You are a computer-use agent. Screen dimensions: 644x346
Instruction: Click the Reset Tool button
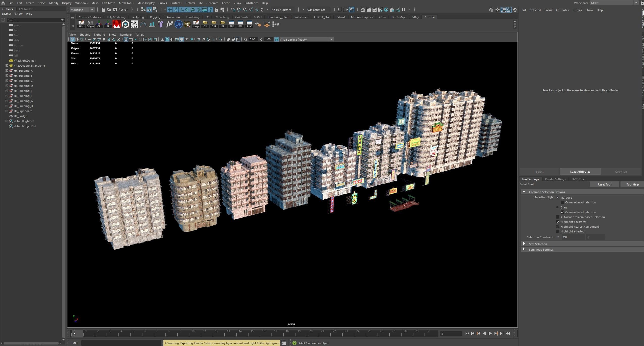point(604,184)
